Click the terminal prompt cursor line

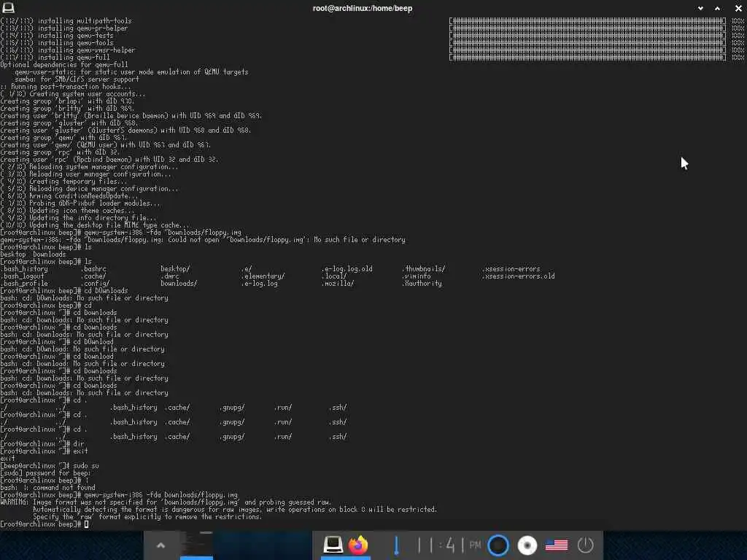tap(44, 524)
